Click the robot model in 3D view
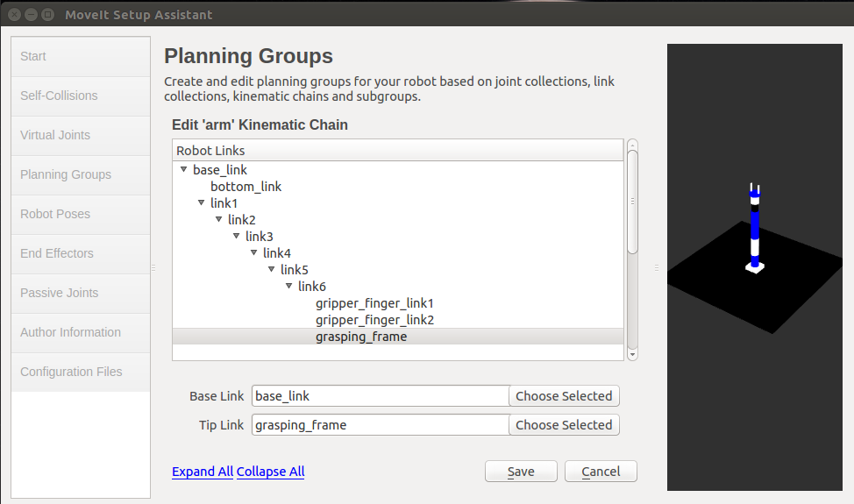The image size is (854, 504). 755,229
